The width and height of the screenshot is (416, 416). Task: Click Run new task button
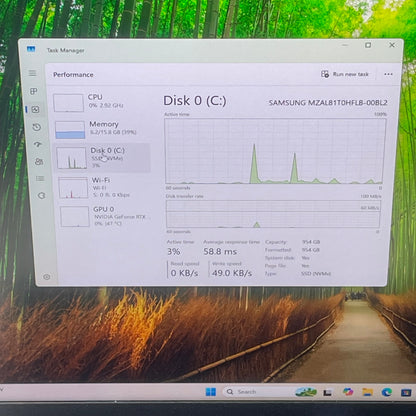(345, 74)
